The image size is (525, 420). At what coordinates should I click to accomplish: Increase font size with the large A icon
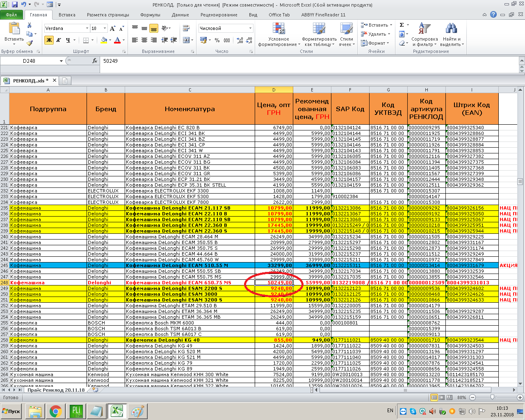[113, 28]
